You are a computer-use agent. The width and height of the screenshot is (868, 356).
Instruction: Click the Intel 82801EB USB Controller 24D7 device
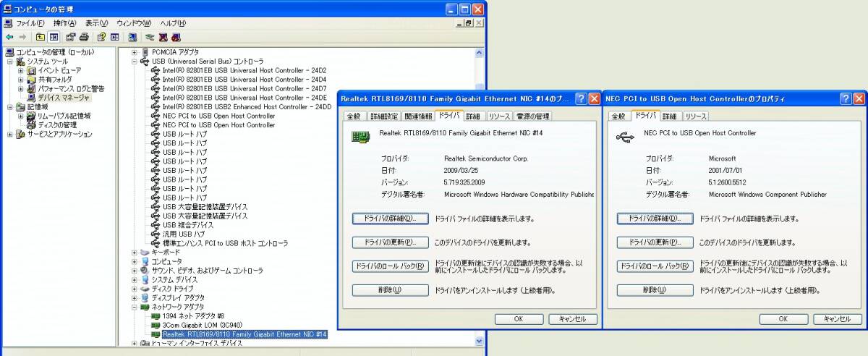(244, 88)
